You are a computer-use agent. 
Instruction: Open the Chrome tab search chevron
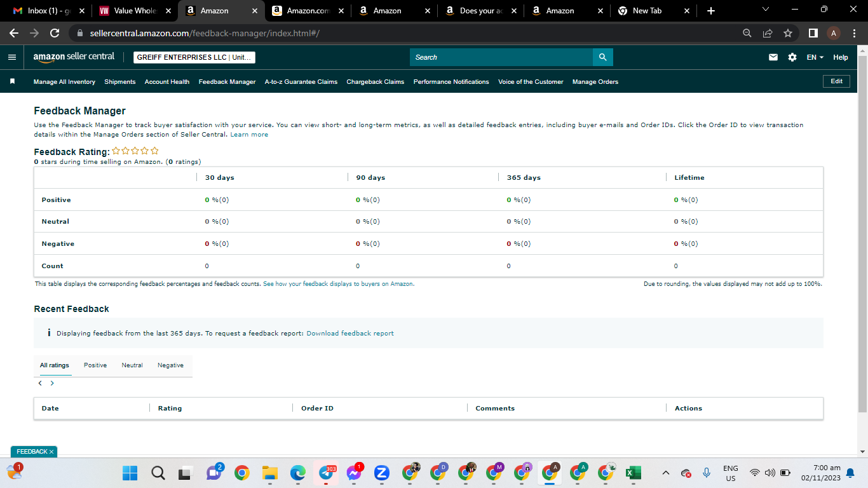coord(765,10)
